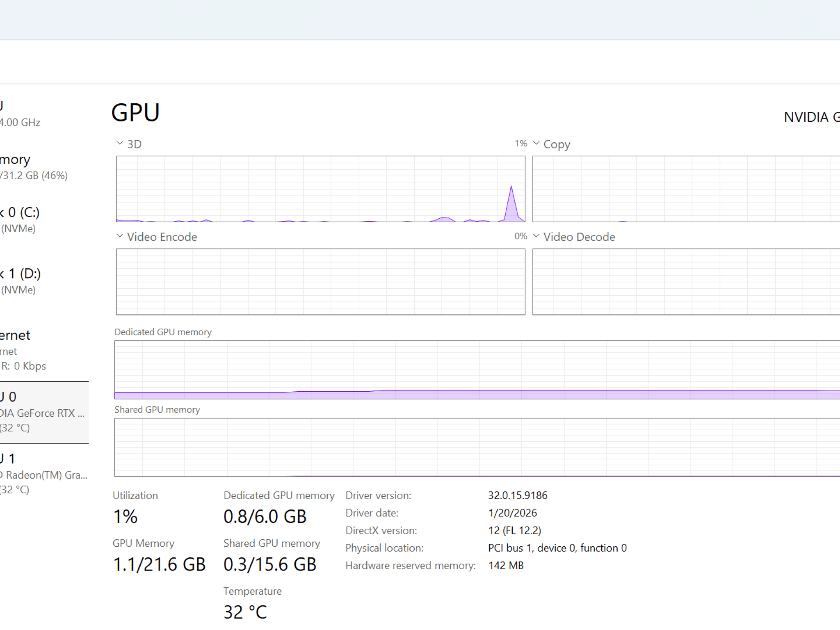Select the GPU 0 NVIDIA GeForce RTX entry

tap(44, 412)
